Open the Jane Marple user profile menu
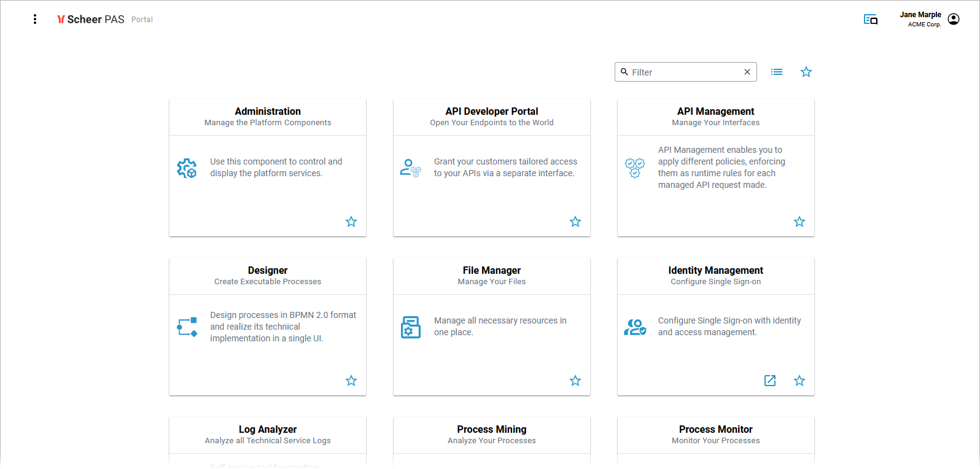 coord(953,19)
